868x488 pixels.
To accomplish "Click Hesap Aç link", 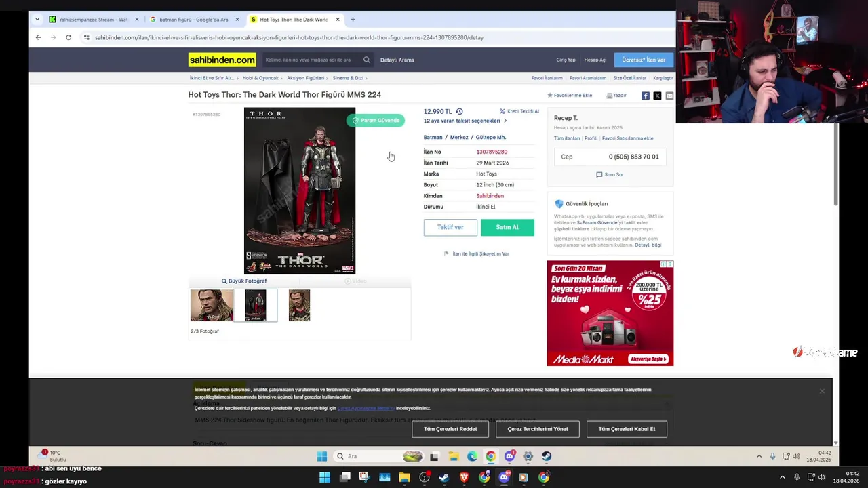I will click(x=595, y=60).
